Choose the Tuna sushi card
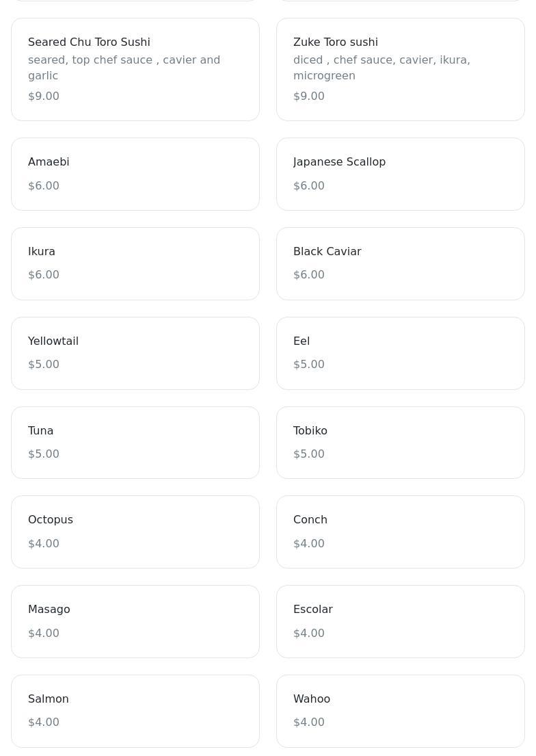 (135, 443)
